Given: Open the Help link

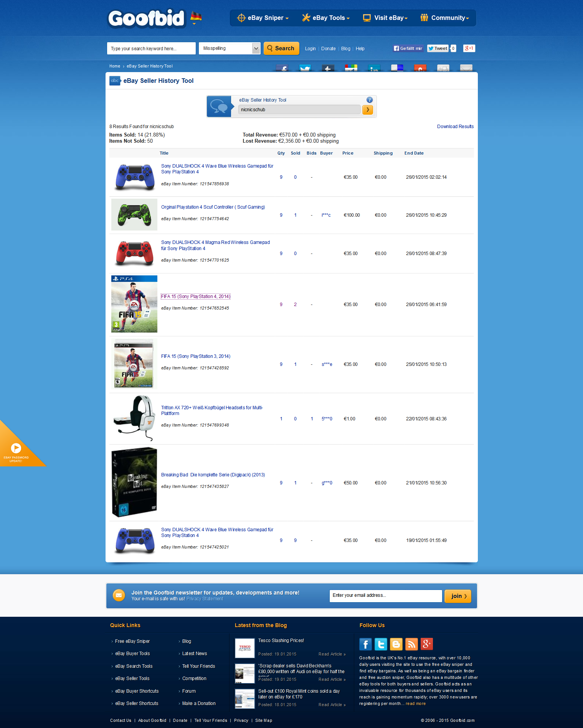Looking at the screenshot, I should 360,49.
